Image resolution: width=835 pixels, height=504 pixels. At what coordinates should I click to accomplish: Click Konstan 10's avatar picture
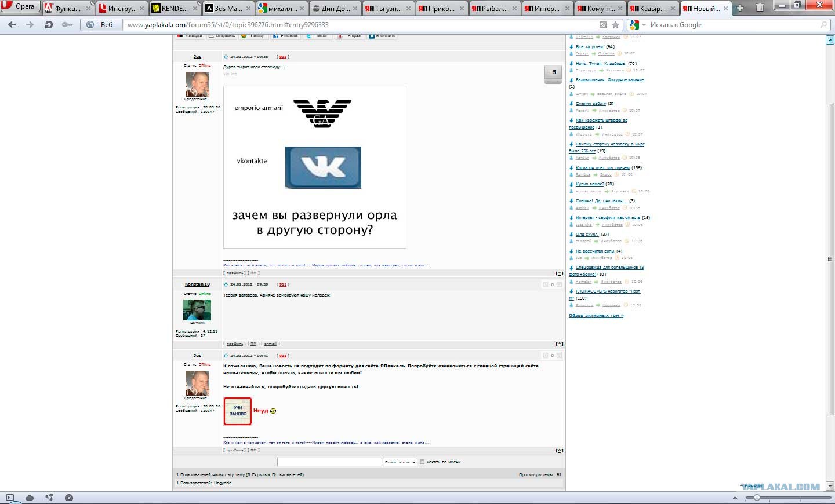[197, 310]
